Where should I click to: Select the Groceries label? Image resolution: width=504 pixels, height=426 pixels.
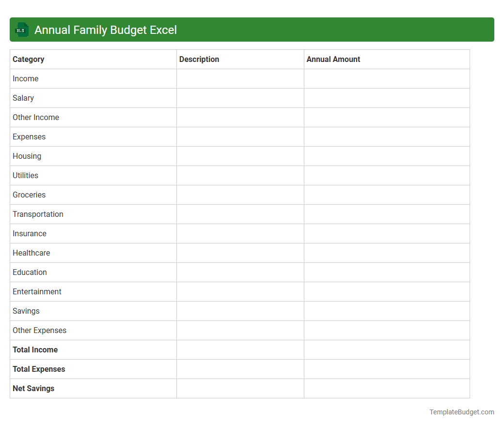29,195
